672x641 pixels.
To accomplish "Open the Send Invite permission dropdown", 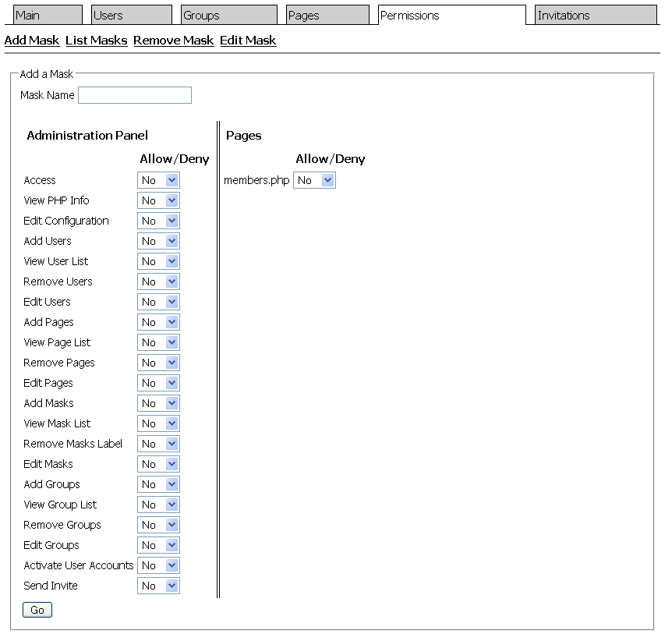I will click(158, 585).
